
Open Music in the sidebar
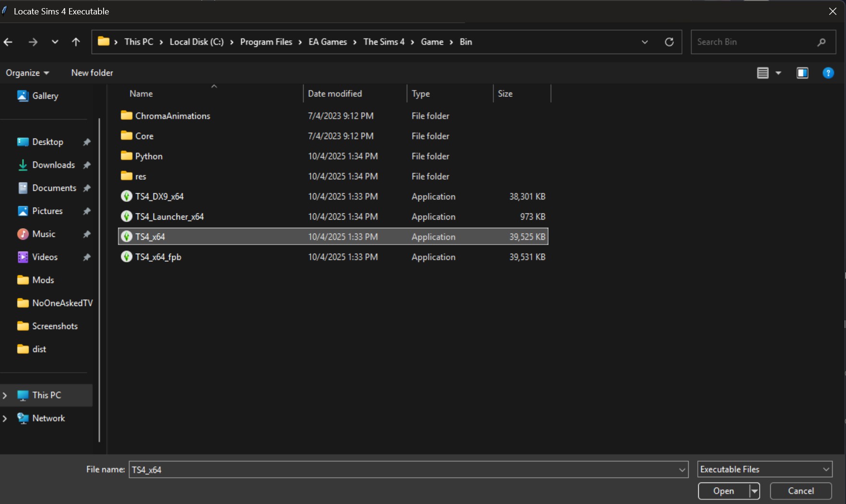44,234
